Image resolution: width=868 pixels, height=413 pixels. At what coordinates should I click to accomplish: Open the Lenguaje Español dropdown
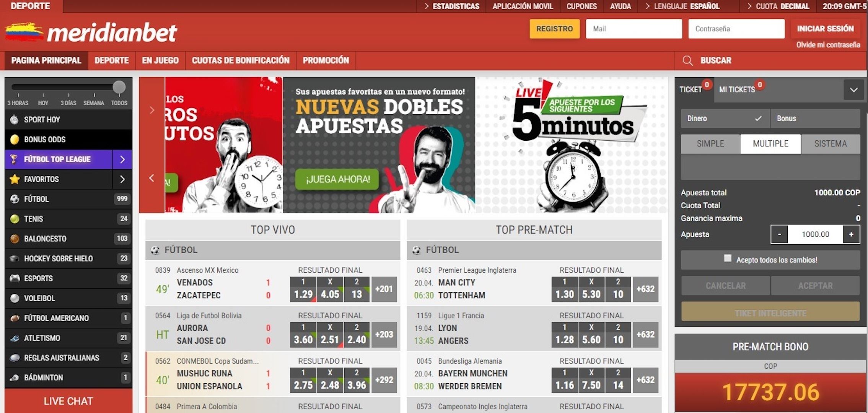[x=682, y=6]
